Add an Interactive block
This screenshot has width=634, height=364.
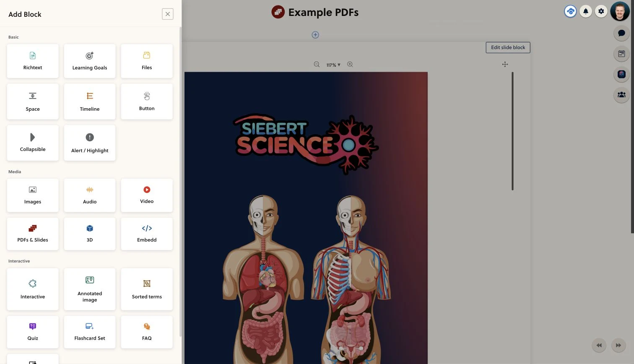click(33, 289)
